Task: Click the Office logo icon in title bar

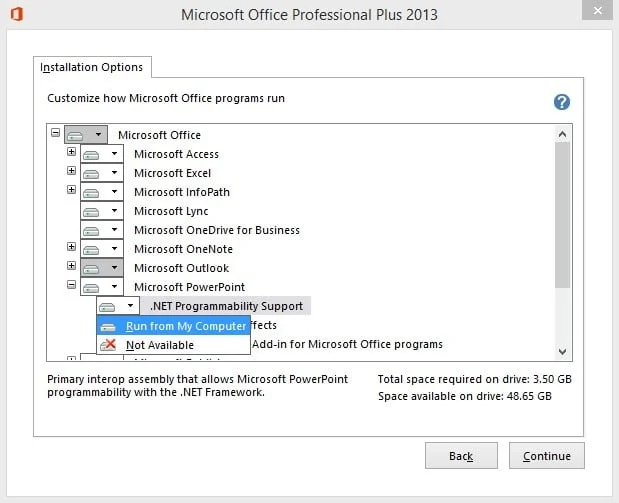Action: pyautogui.click(x=17, y=14)
